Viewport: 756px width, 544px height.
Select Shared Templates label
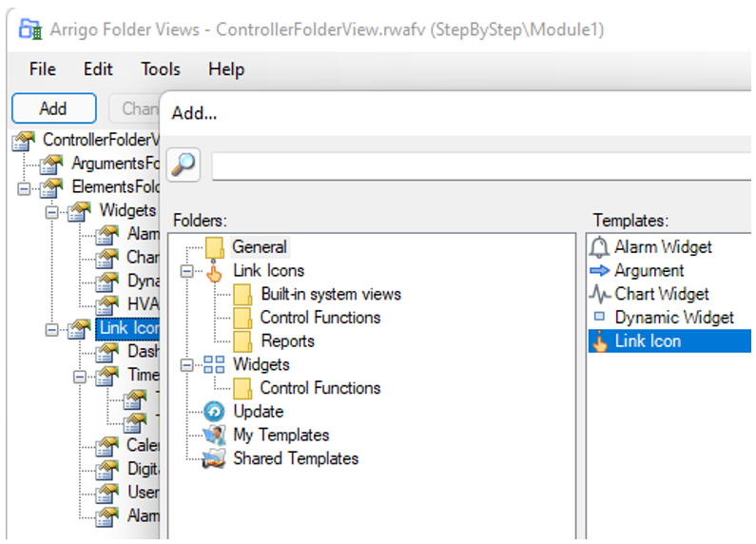coord(296,458)
